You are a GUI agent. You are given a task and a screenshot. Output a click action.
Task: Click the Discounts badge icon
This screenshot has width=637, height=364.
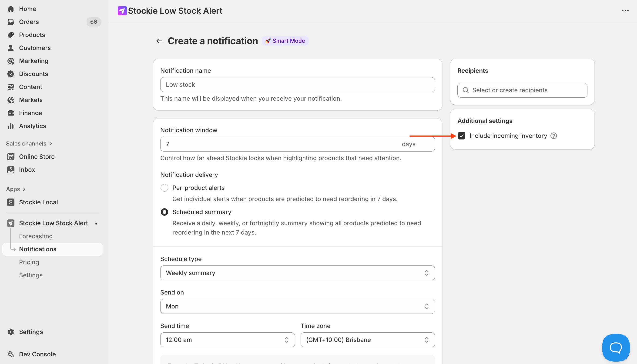click(10, 74)
